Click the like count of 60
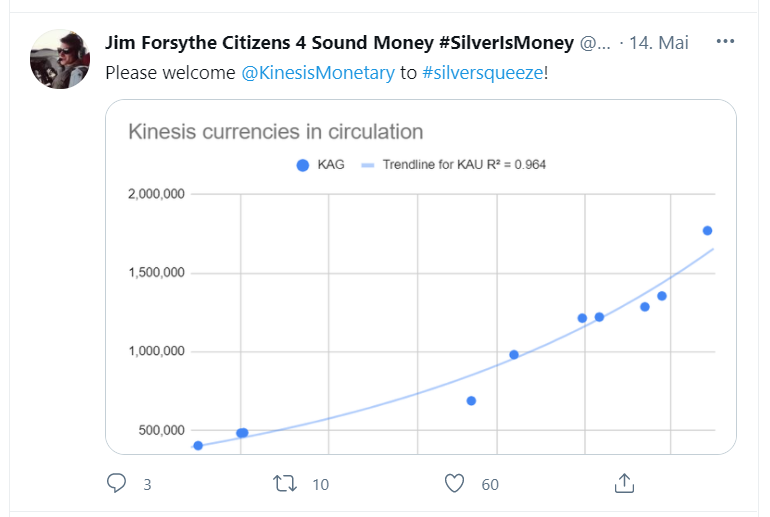Screen dimensions: 770x517 (x=490, y=485)
